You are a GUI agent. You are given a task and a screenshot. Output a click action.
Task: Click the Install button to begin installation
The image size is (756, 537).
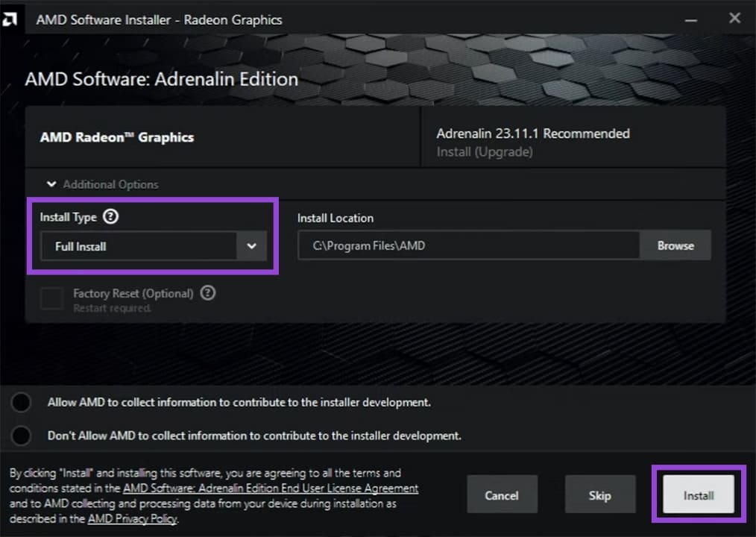[x=698, y=494]
